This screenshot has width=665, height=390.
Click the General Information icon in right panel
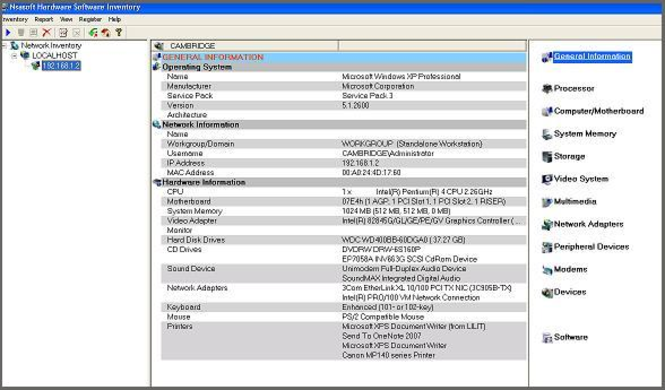click(547, 57)
